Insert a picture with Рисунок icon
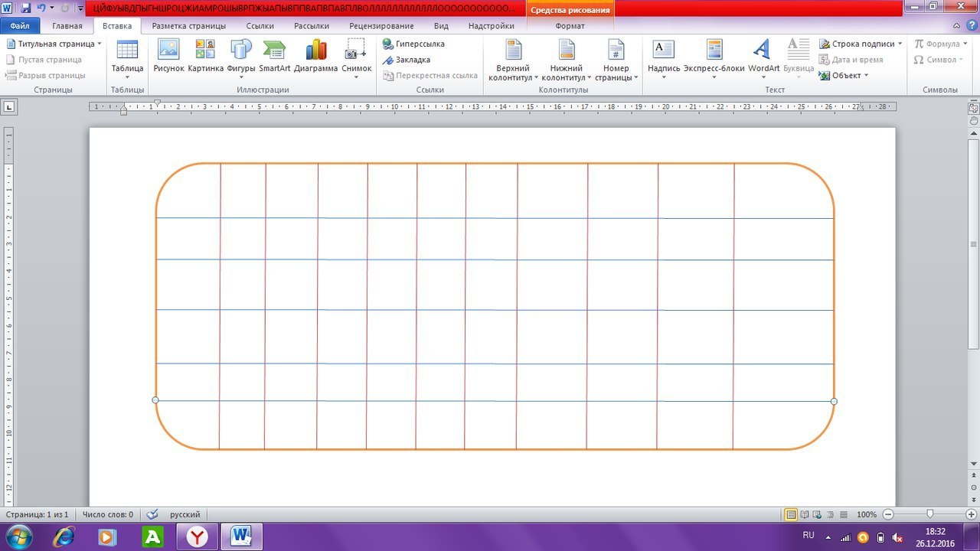980x551 pixels. click(168, 51)
